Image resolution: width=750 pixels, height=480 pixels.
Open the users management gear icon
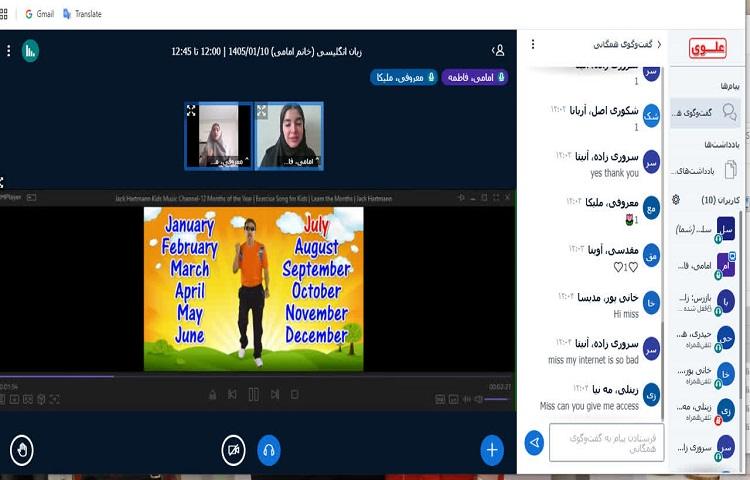point(676,200)
